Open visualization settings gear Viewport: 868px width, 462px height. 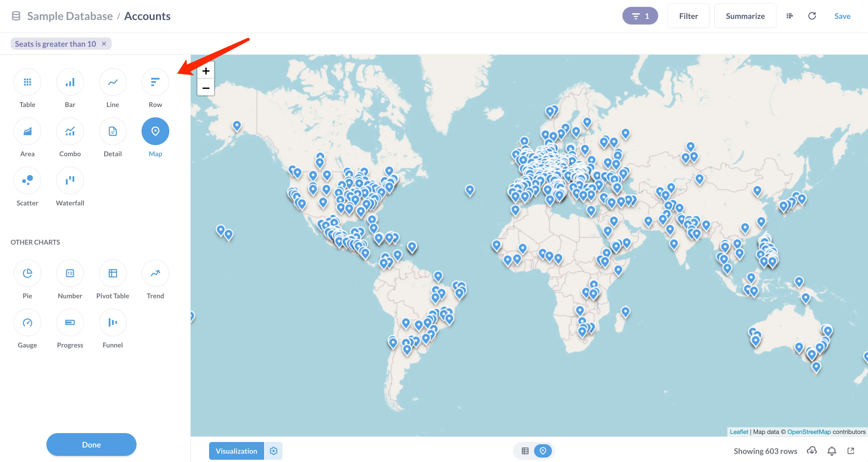[x=273, y=451]
